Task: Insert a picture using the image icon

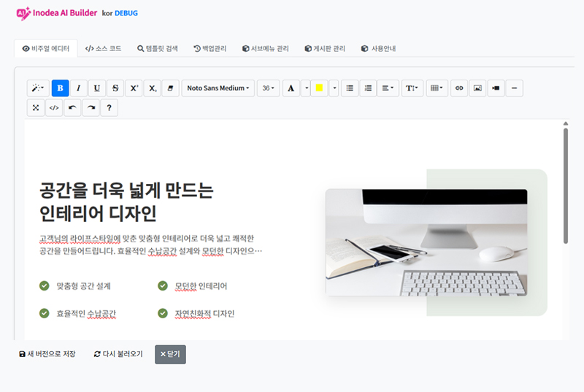Action: pos(477,88)
